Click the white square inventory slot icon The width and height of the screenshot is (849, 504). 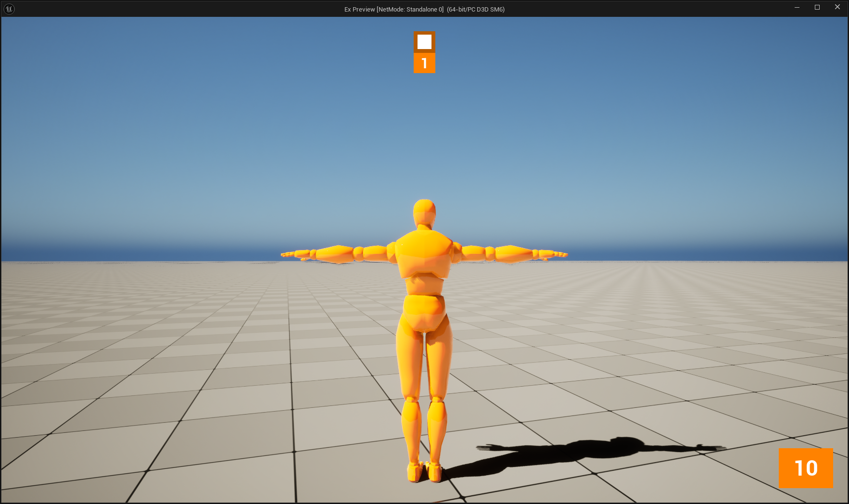[424, 42]
